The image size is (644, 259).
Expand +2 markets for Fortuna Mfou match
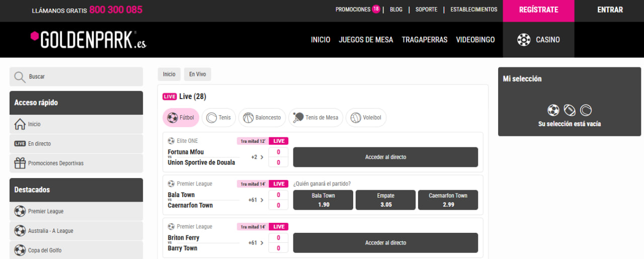(x=257, y=157)
